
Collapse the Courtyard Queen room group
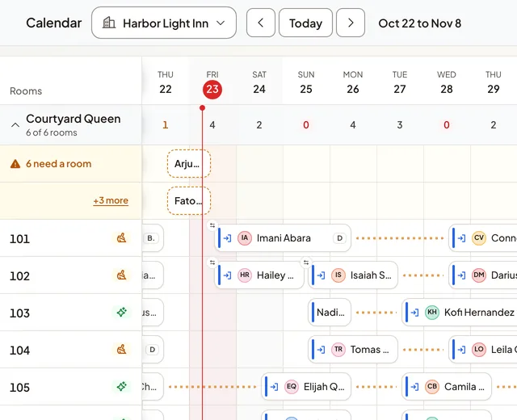[x=15, y=125]
